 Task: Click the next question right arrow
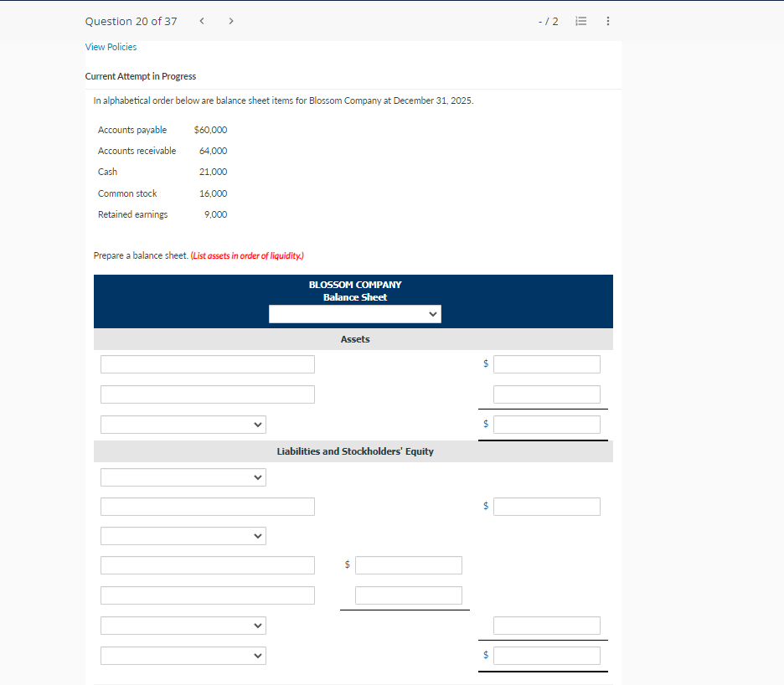pos(230,21)
